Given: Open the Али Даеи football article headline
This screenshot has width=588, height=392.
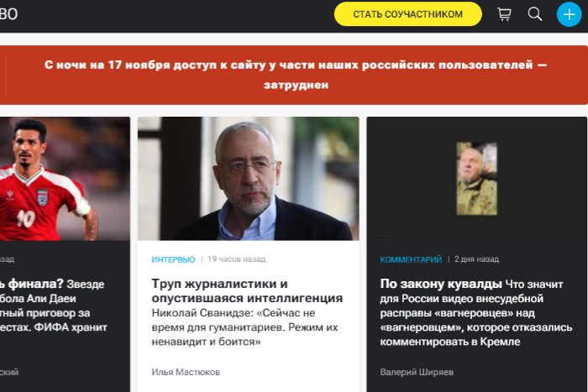Looking at the screenshot, I should pyautogui.click(x=54, y=306).
